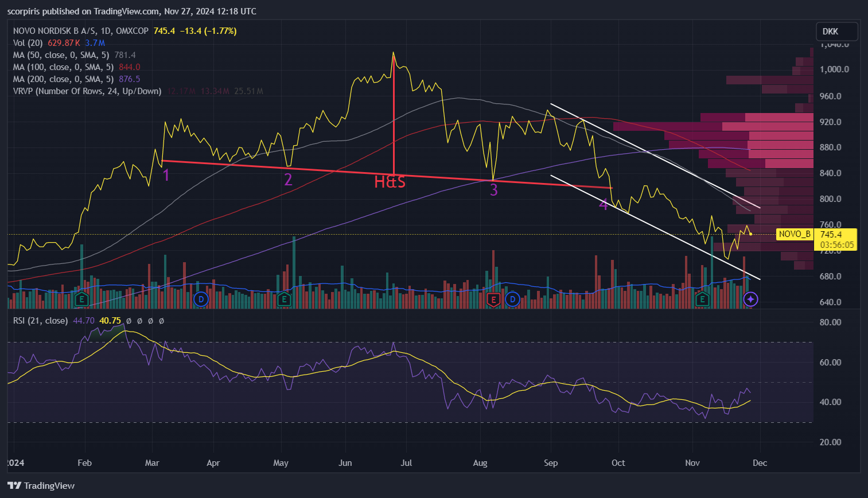Click the green earnings E marker in November

point(702,299)
